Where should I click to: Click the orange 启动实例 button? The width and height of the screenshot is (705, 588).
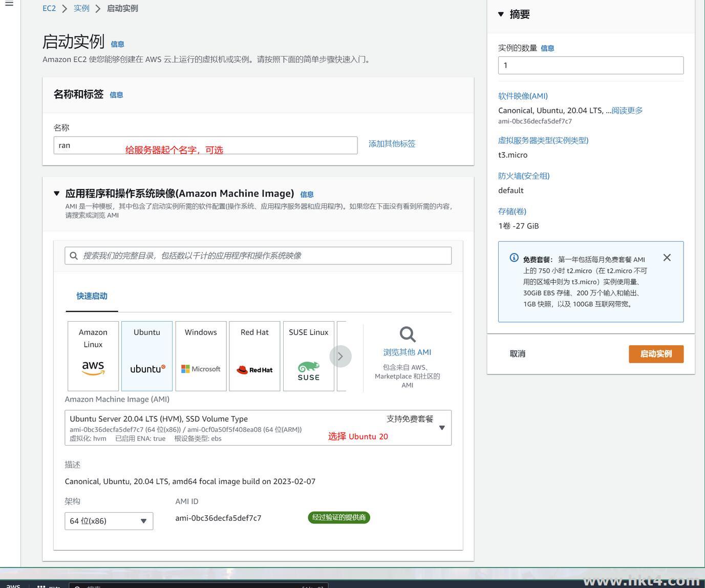pos(656,354)
